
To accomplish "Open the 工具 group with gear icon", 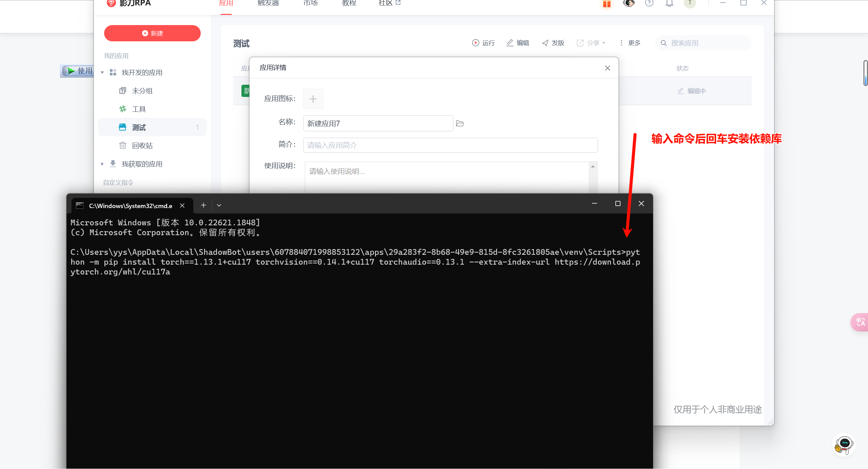I will click(139, 109).
